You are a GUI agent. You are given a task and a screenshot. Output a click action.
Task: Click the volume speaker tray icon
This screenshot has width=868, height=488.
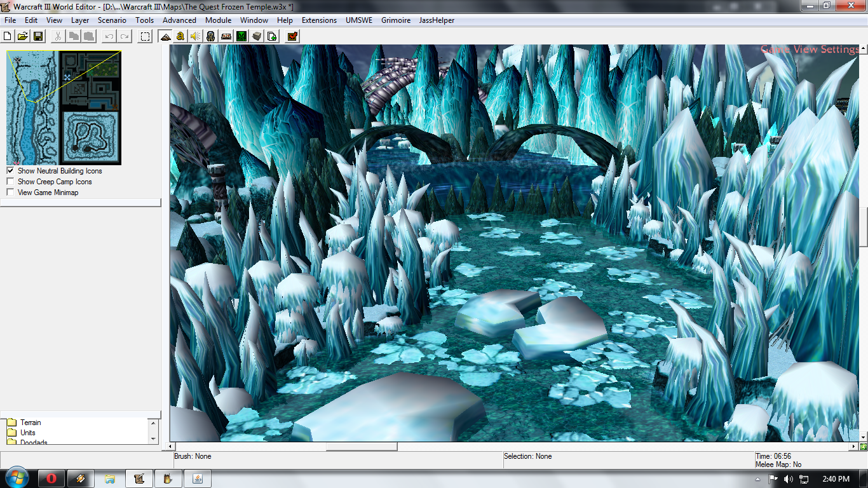pos(789,479)
